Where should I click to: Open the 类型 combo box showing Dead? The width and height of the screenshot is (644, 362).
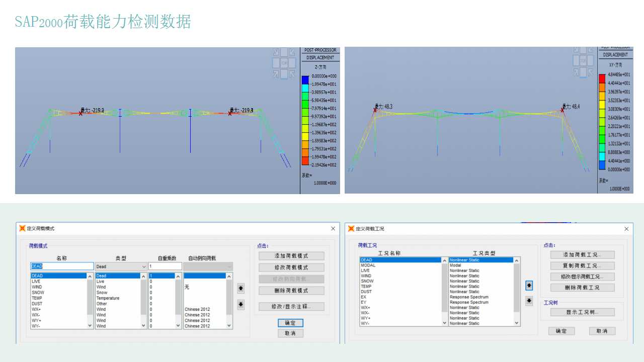coord(121,266)
